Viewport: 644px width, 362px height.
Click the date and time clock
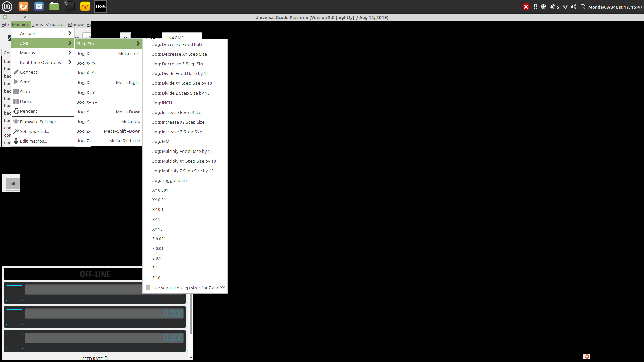615,7
